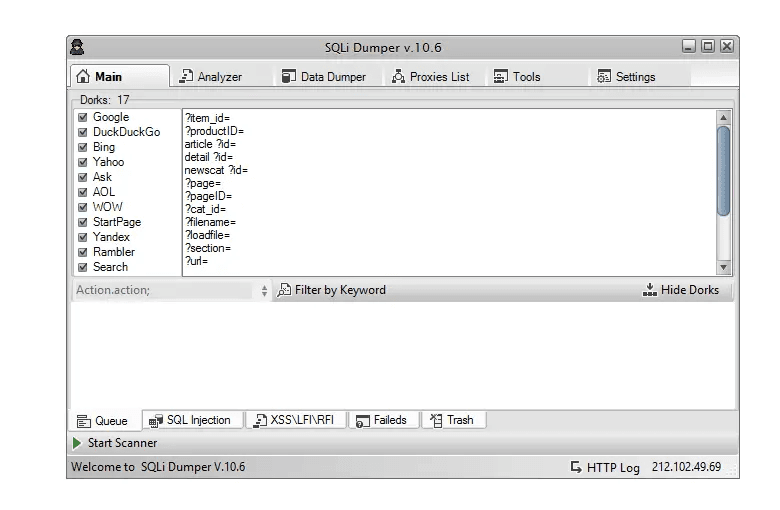Click the HTTP Log arrow icon
Viewport: 780px width, 510px height.
(x=576, y=467)
